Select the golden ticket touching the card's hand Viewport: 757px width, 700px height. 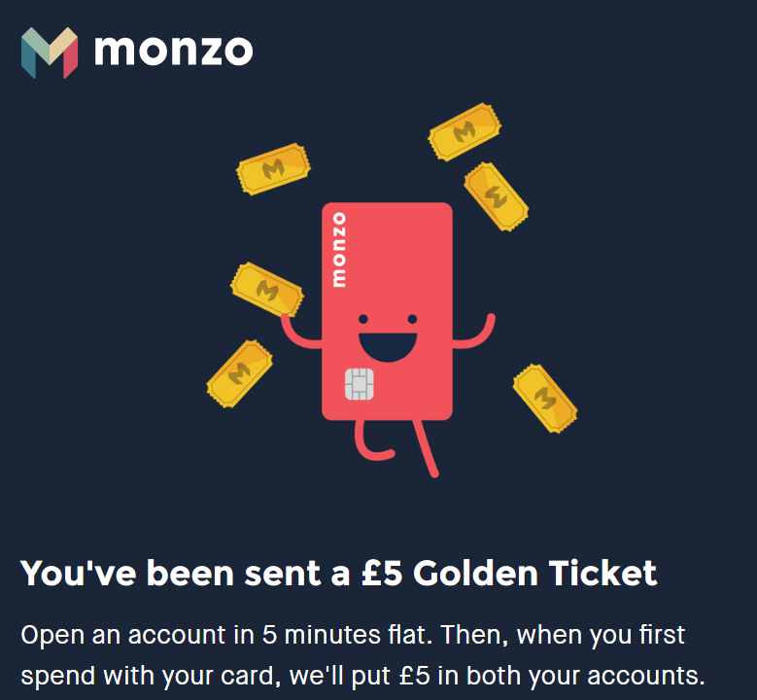tap(267, 290)
